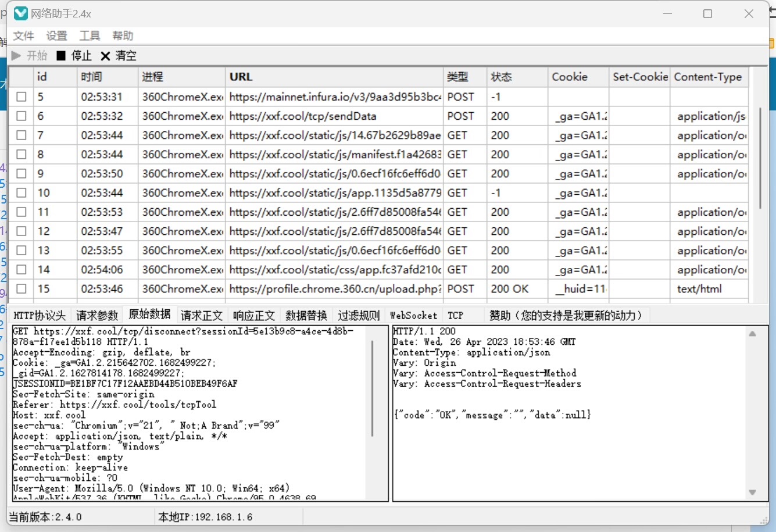Tick the checkbox for request id 6
Screen dimensions: 776x532
click(22, 116)
